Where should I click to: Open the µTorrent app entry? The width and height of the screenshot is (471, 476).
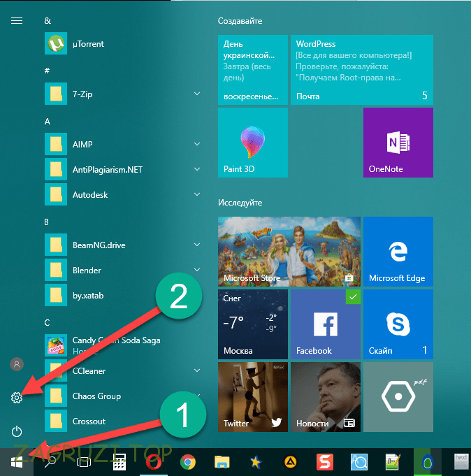pos(122,44)
